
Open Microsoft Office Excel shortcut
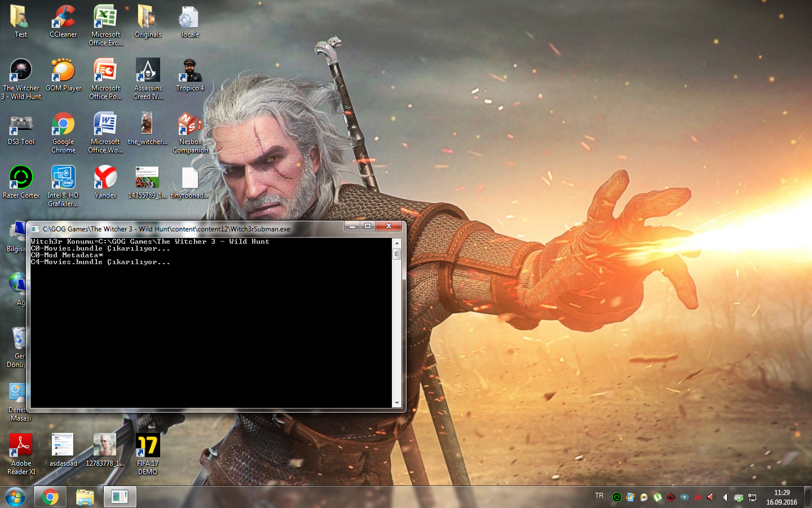105,25
